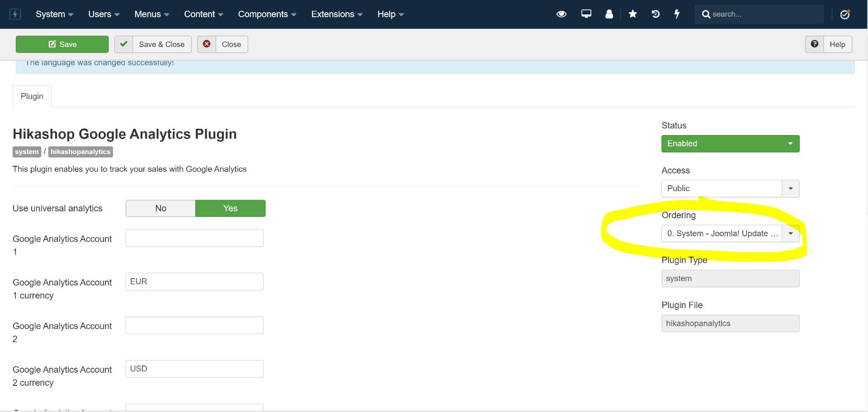
Task: Click the hikashopanalytics badge under title
Action: 80,152
